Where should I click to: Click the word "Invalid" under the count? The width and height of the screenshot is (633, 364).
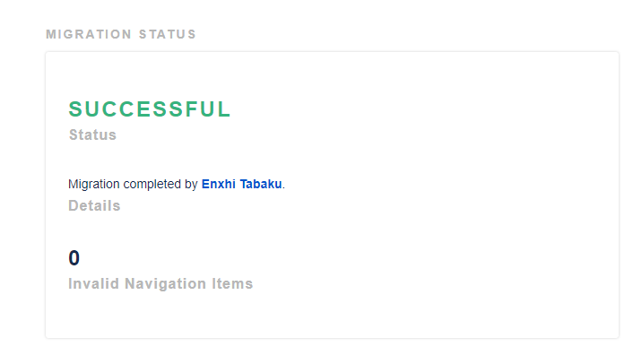tap(94, 283)
